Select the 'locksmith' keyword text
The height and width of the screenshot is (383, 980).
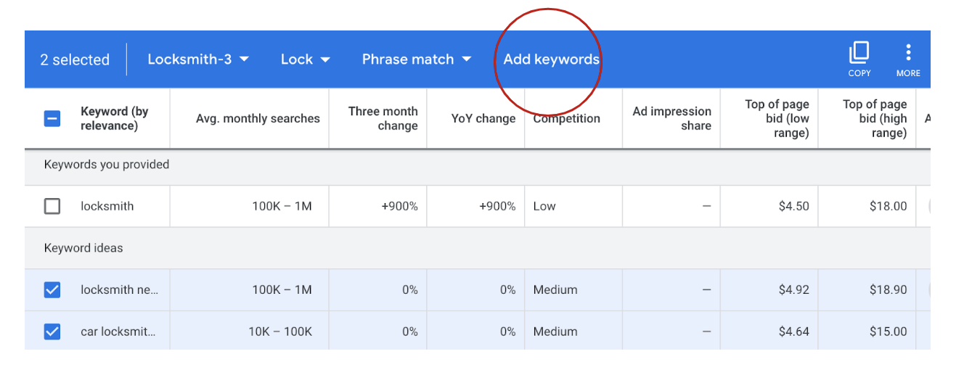[107, 206]
